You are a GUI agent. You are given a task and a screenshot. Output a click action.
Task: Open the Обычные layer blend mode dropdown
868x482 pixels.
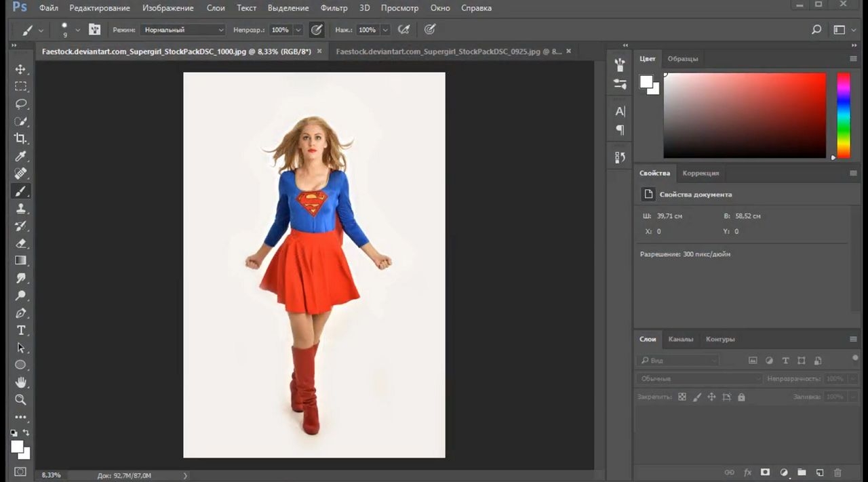tap(700, 378)
